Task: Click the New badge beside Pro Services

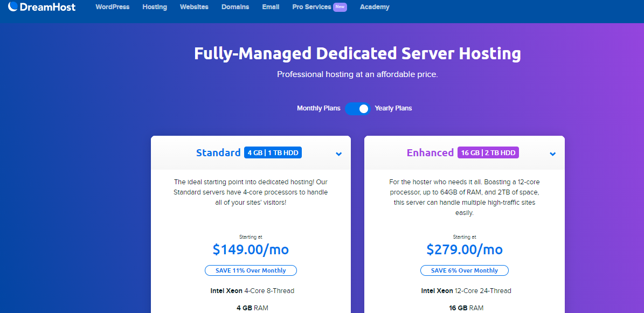Action: [340, 6]
